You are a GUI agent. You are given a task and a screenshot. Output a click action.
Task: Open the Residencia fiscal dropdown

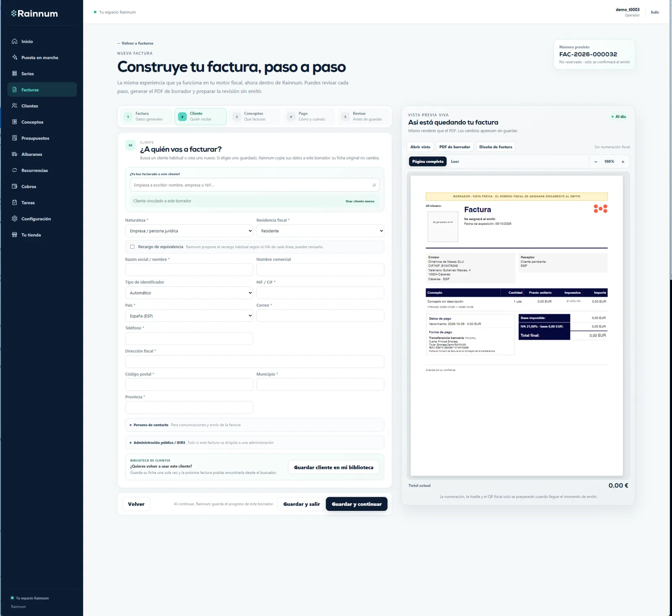coord(320,231)
